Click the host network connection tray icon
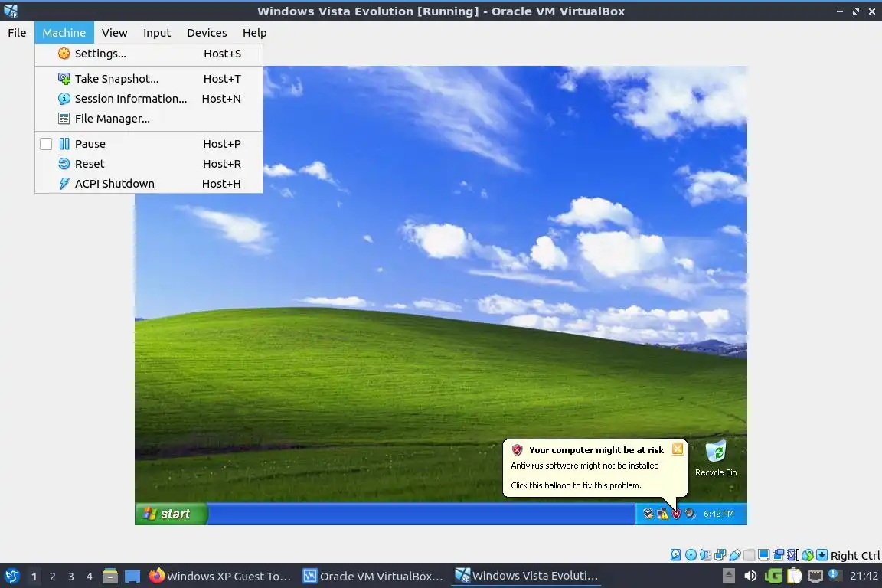 815,576
